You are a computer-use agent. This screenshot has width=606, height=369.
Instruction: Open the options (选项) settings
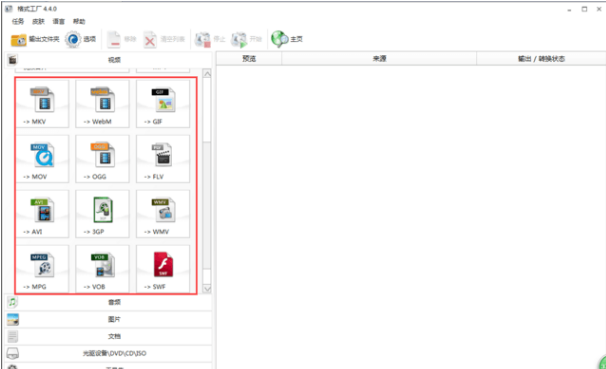click(80, 39)
